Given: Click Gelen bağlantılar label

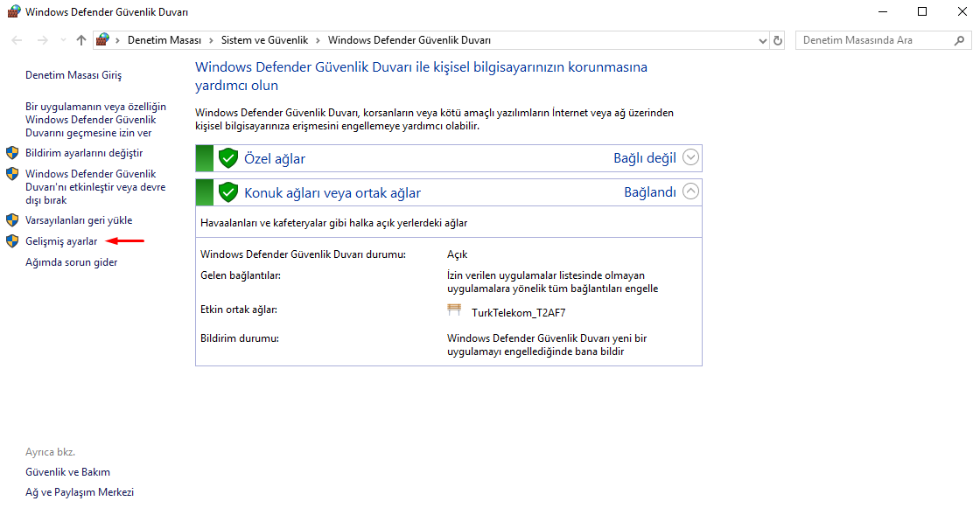Looking at the screenshot, I should tap(240, 275).
